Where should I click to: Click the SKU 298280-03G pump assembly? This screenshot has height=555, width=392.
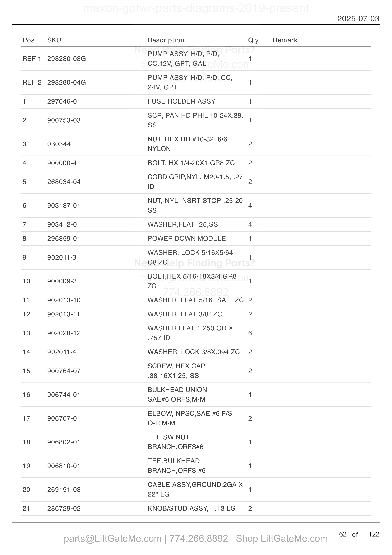(x=66, y=59)
